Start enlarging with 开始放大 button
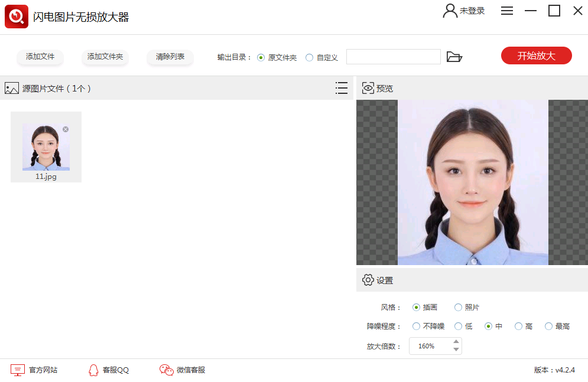 536,56
